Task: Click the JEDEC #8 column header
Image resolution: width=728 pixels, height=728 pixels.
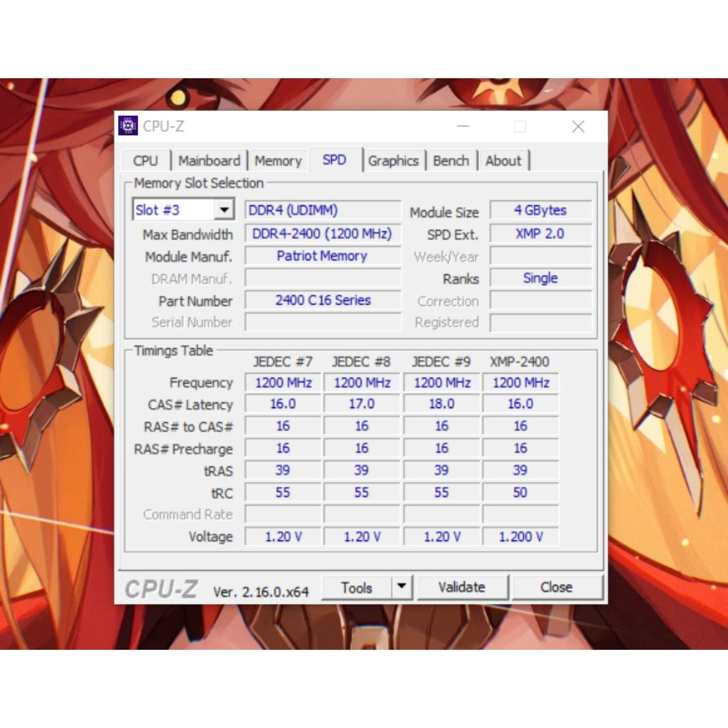Action: coord(361,361)
